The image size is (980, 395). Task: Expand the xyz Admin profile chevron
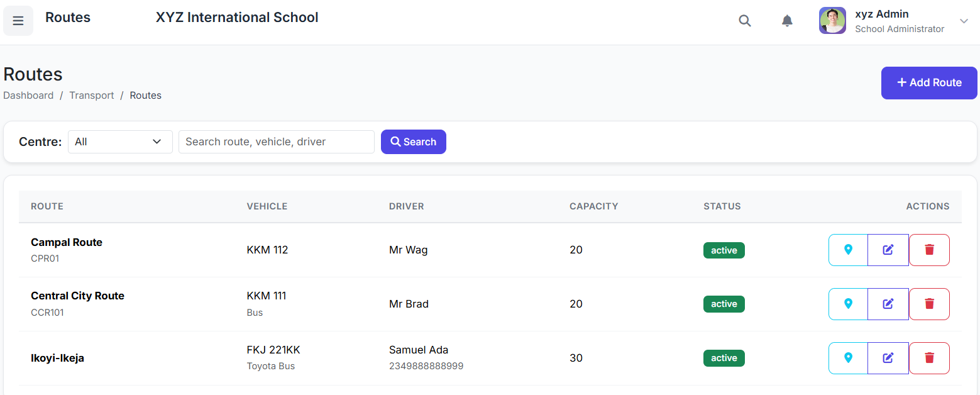click(964, 21)
